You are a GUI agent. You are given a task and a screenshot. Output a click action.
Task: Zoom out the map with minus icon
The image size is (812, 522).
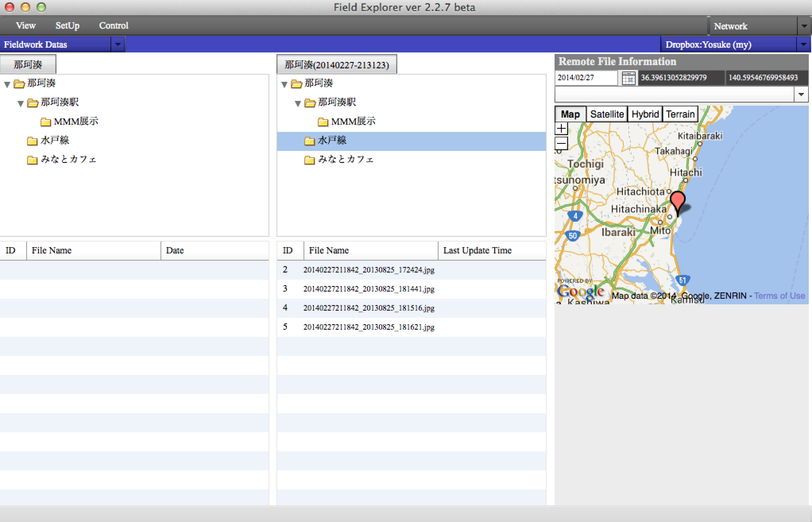click(x=561, y=143)
